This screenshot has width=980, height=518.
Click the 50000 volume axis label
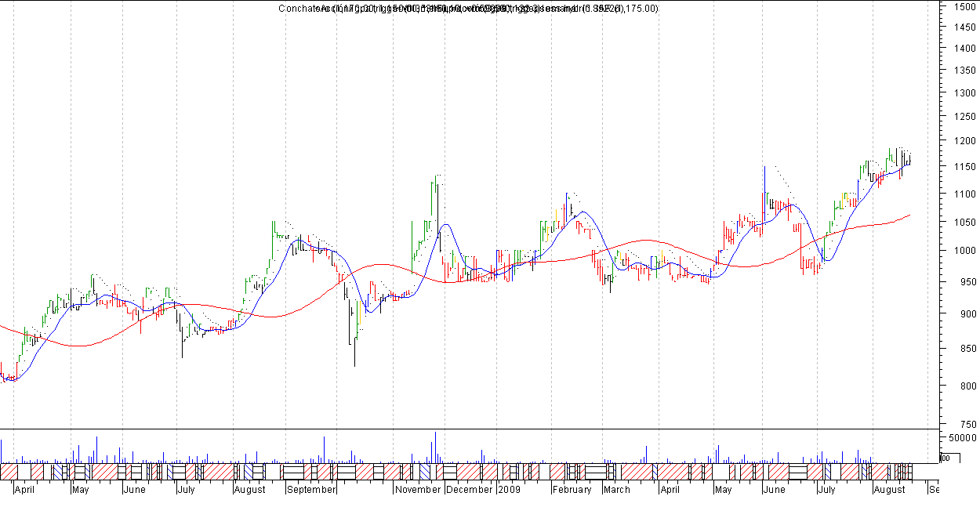point(962,437)
